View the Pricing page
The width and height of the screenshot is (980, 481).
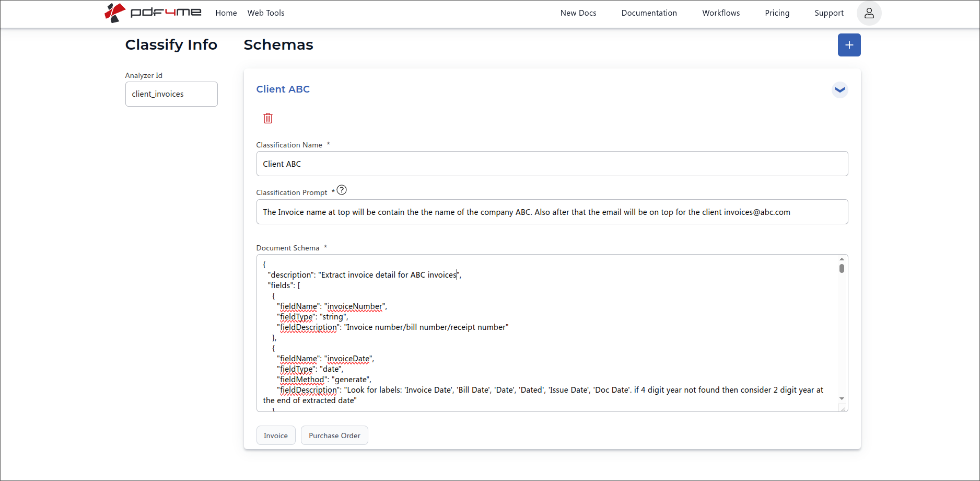(x=777, y=13)
